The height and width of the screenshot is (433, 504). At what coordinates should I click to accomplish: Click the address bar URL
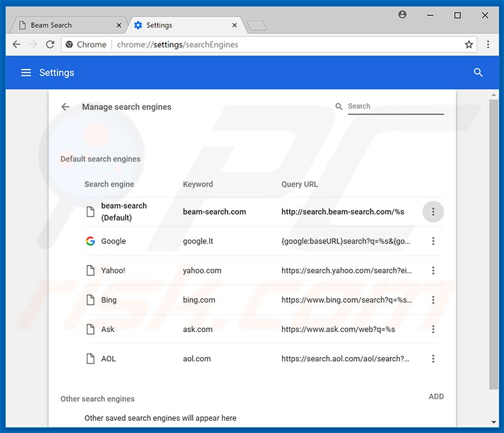click(x=177, y=45)
